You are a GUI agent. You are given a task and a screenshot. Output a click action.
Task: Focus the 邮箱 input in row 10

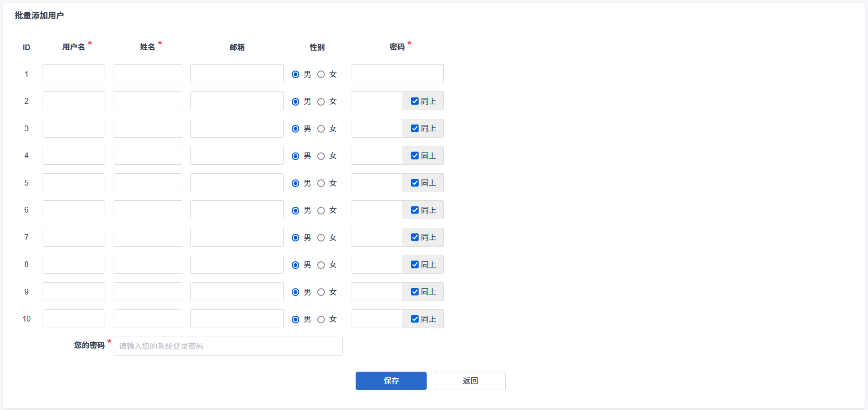237,319
